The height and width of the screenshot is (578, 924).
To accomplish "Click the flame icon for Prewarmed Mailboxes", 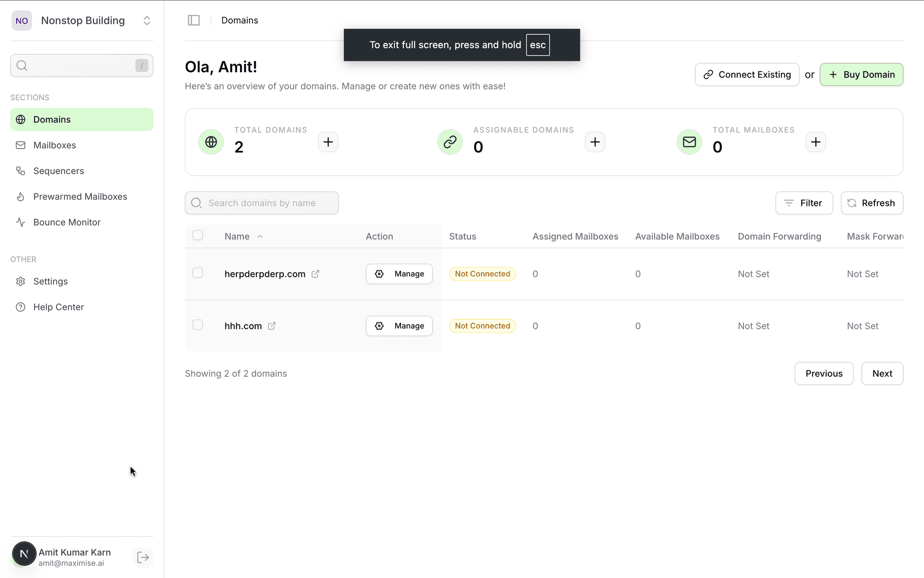I will [x=21, y=196].
